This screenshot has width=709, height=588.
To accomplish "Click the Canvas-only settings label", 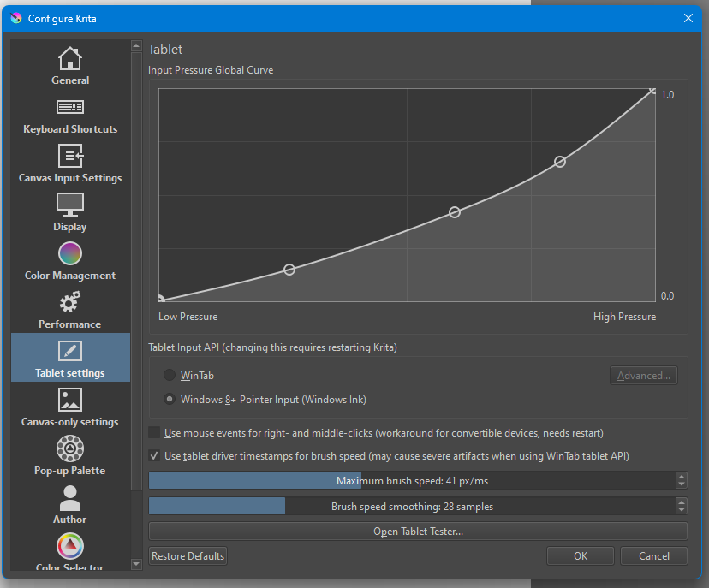I will (x=69, y=422).
